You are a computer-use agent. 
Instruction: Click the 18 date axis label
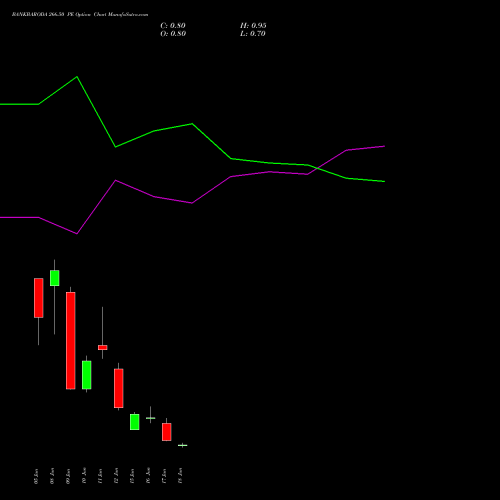[180, 476]
